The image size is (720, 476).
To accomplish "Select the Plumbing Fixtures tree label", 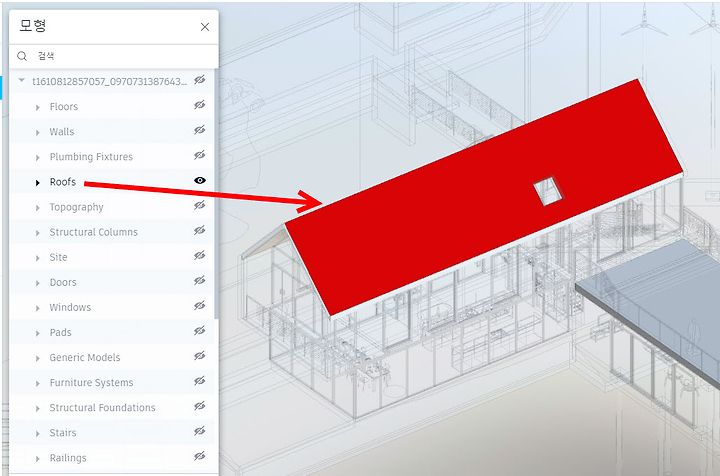I will click(91, 157).
